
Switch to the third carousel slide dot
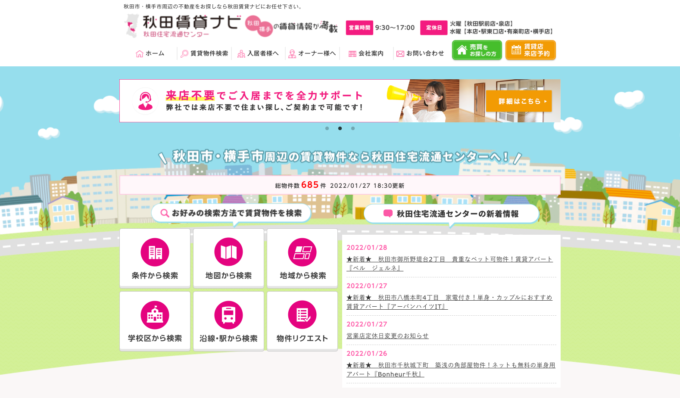(353, 128)
